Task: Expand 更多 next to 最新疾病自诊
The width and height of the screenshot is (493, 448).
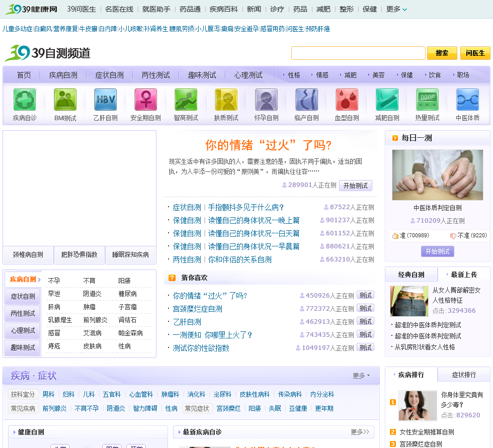Action: pyautogui.click(x=360, y=432)
